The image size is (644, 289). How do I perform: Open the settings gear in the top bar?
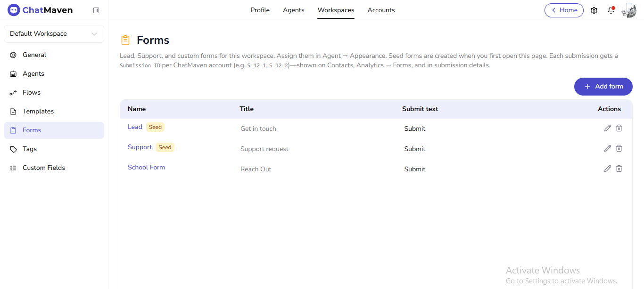pyautogui.click(x=594, y=10)
